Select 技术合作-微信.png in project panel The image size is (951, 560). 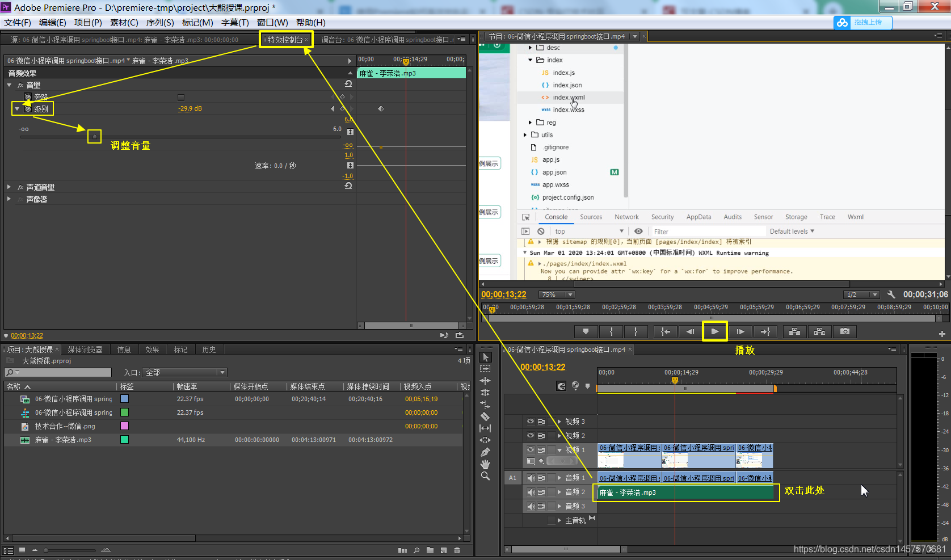[x=65, y=426]
